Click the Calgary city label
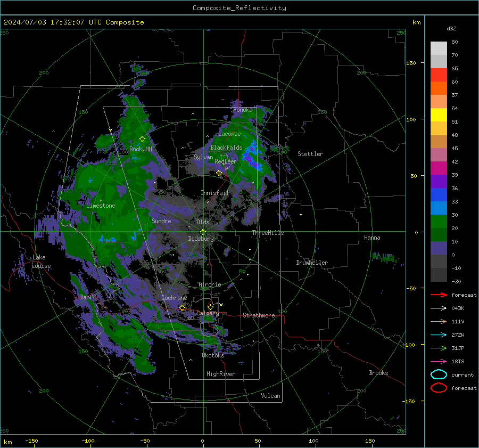This screenshot has height=448, width=479. coord(208,313)
